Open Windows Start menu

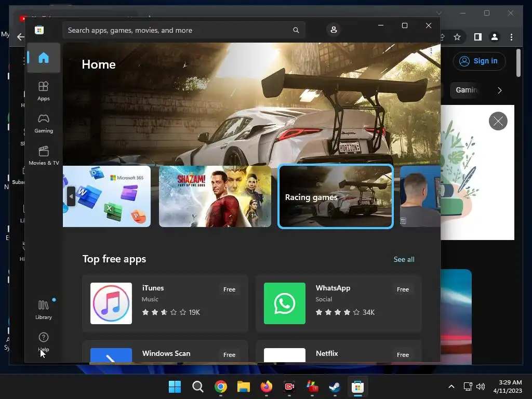coord(175,387)
